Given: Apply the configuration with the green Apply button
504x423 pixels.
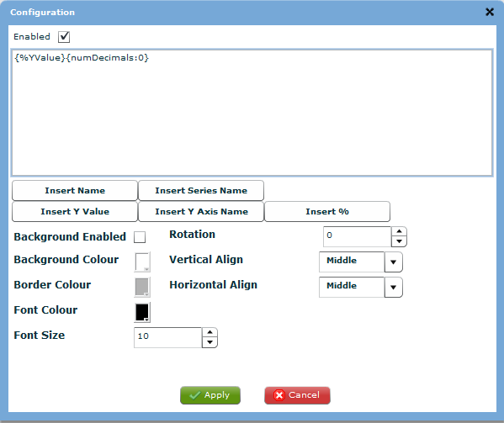Looking at the screenshot, I should click(x=210, y=395).
